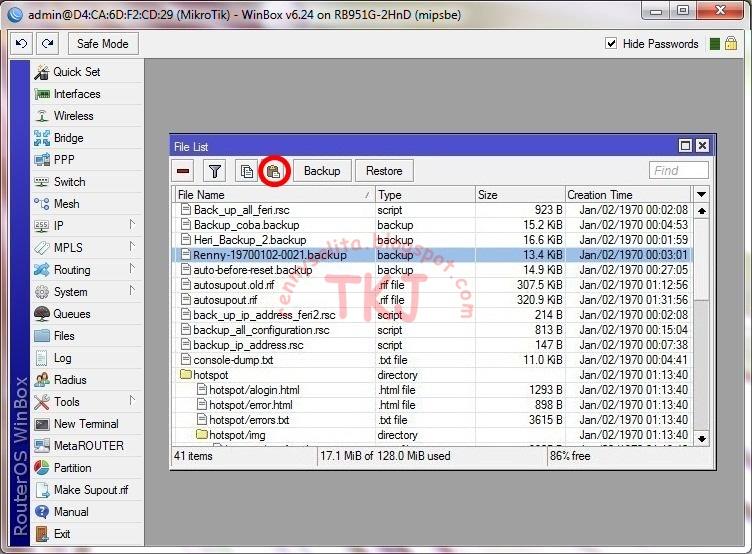This screenshot has width=752, height=554.
Task: Expand the Tools submenu arrow
Action: [132, 400]
